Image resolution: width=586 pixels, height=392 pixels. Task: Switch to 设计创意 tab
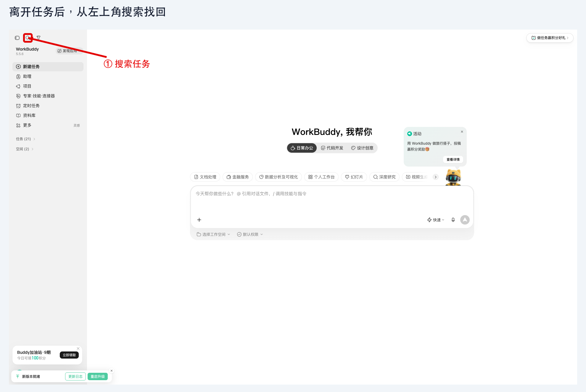[362, 148]
